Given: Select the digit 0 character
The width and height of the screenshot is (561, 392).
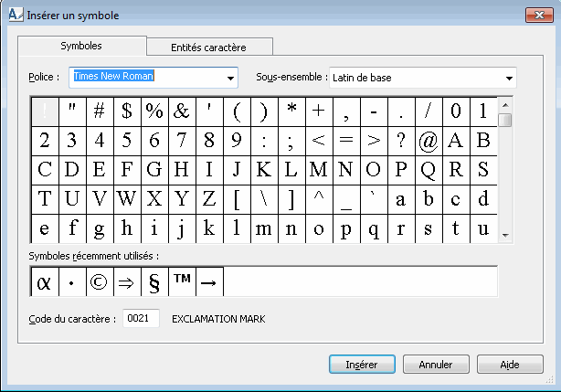Looking at the screenshot, I should 456,111.
